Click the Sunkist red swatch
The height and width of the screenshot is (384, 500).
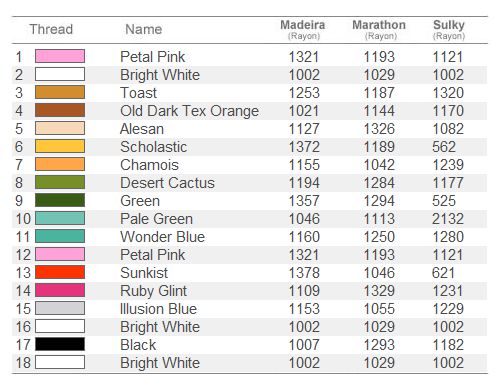(60, 272)
